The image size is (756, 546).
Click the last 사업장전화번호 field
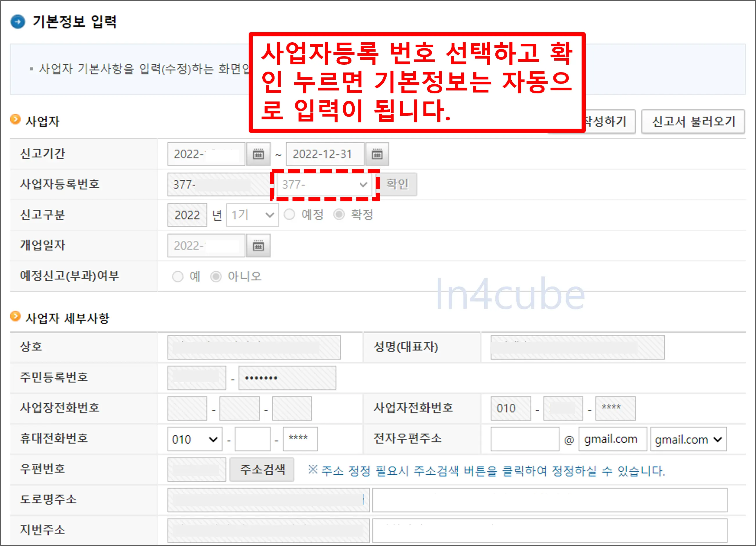292,409
